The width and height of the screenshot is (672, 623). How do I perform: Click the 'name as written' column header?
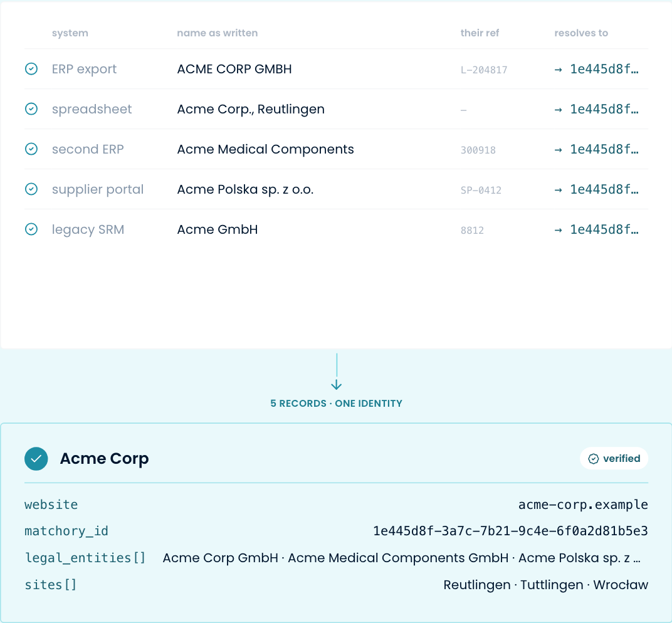[x=218, y=33]
